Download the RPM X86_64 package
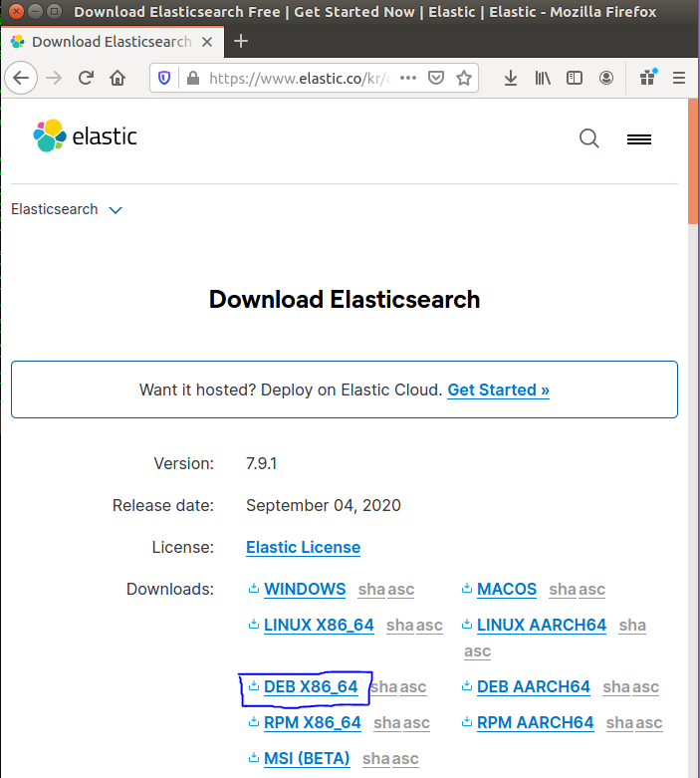700x778 pixels. [x=312, y=723]
